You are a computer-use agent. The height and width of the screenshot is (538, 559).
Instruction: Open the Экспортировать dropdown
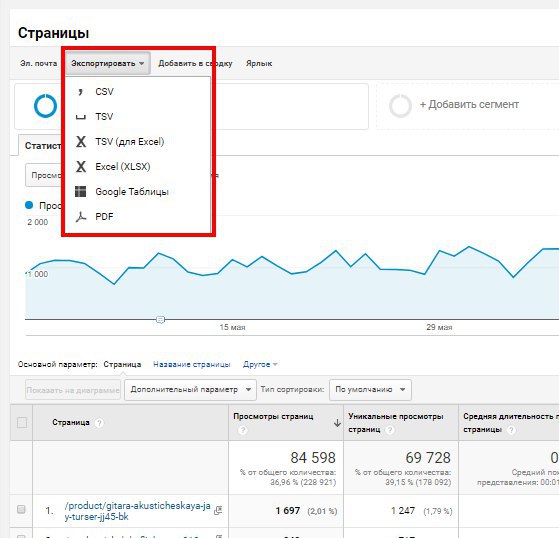(108, 63)
